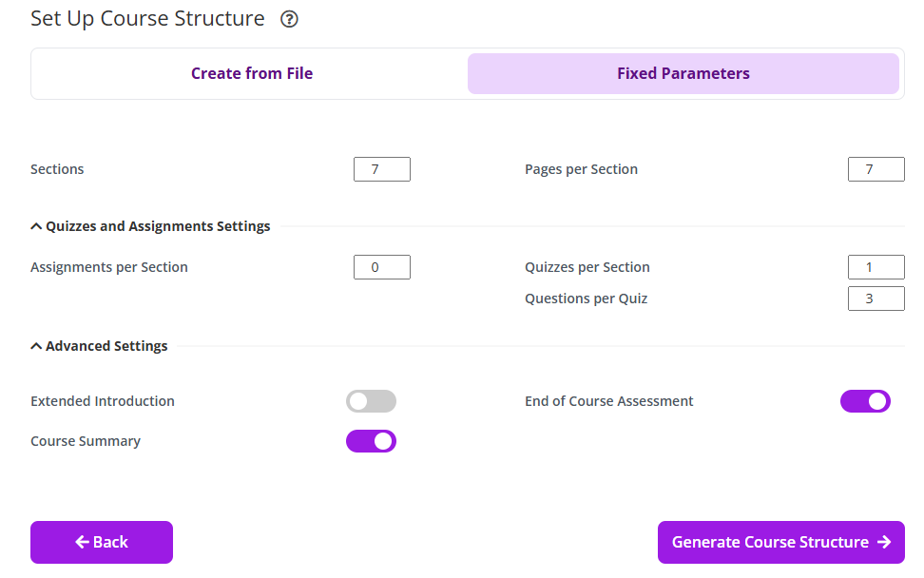Click the Set Up Course Structure title
This screenshot has height=578, width=924.
[x=147, y=19]
